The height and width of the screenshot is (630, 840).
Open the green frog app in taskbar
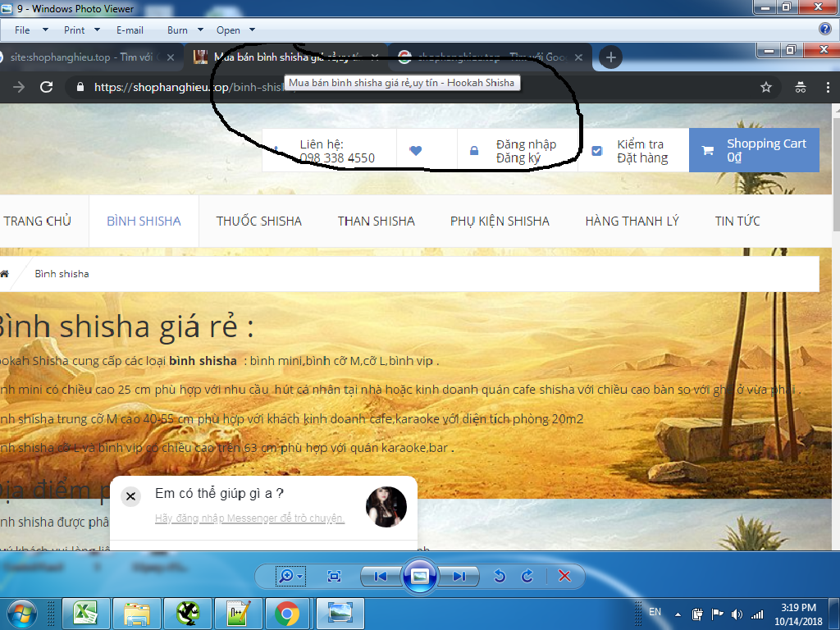(x=188, y=614)
